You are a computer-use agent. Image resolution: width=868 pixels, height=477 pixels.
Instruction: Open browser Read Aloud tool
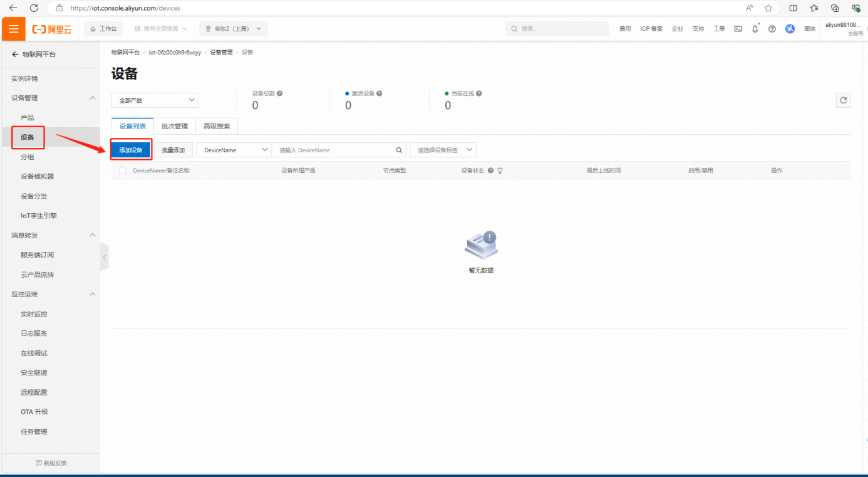[x=750, y=8]
